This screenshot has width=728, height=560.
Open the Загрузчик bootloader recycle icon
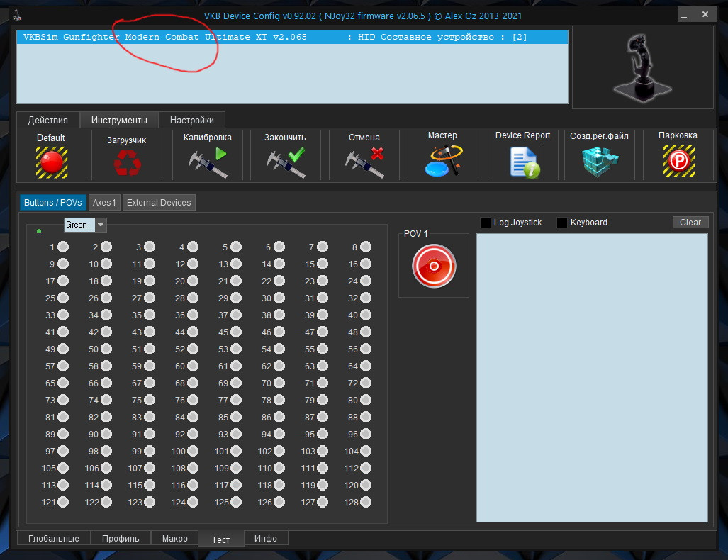pyautogui.click(x=127, y=163)
